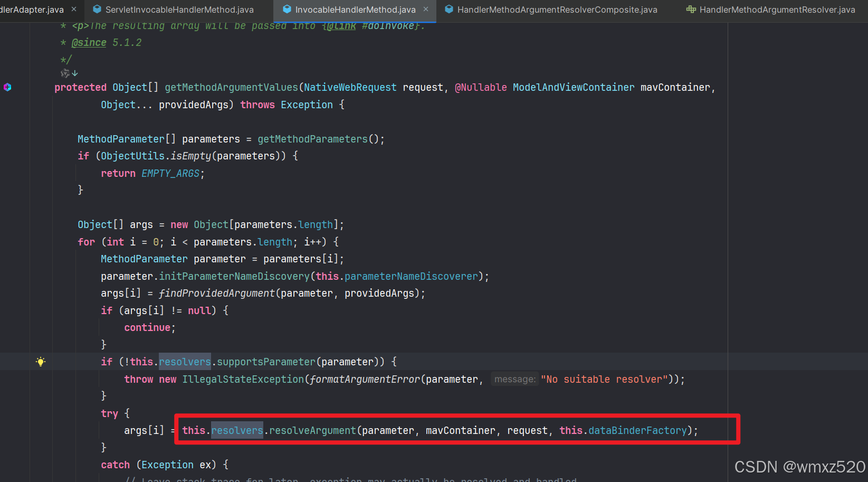Click the class icon on ServletInvocableHandlerMethod.java tab

[x=97, y=9]
